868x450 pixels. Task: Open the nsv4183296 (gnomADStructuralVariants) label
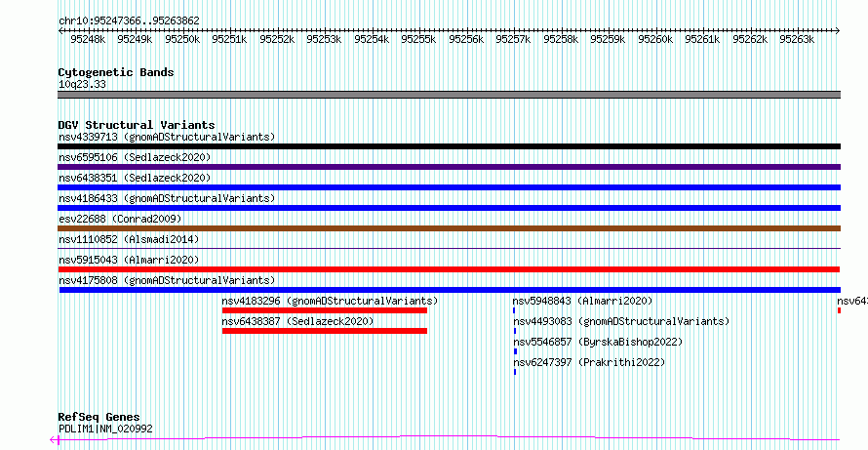click(330, 301)
